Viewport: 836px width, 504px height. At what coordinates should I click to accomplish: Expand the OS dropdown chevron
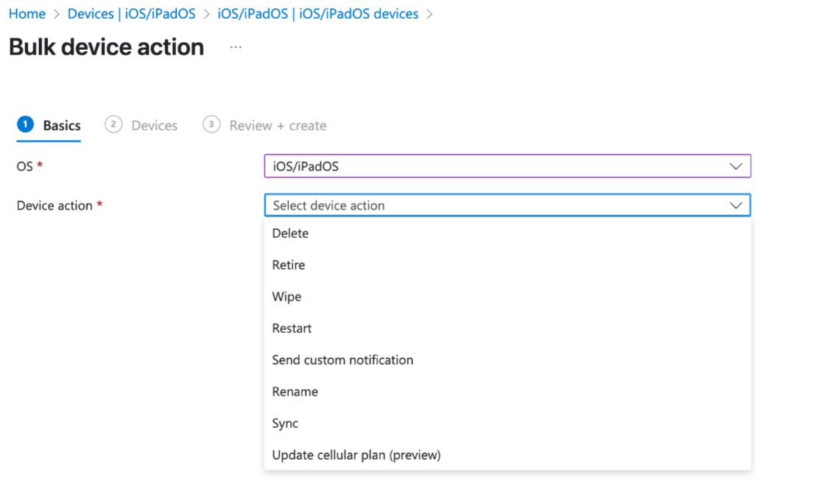pos(735,167)
